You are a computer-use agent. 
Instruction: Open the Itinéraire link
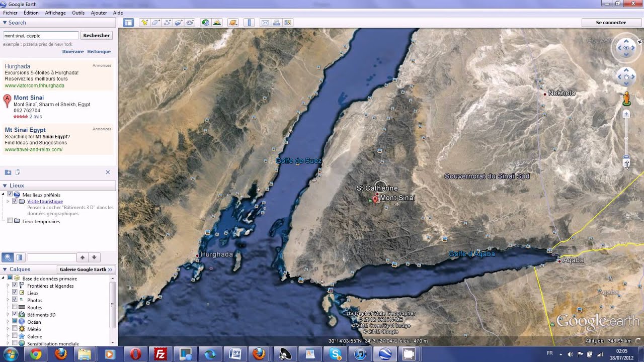click(x=73, y=51)
